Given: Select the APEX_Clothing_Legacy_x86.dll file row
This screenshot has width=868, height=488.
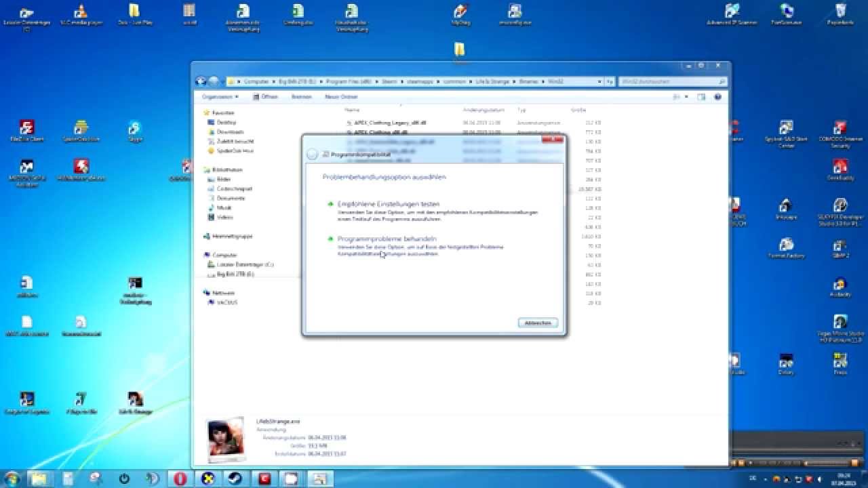Looking at the screenshot, I should 473,123.
